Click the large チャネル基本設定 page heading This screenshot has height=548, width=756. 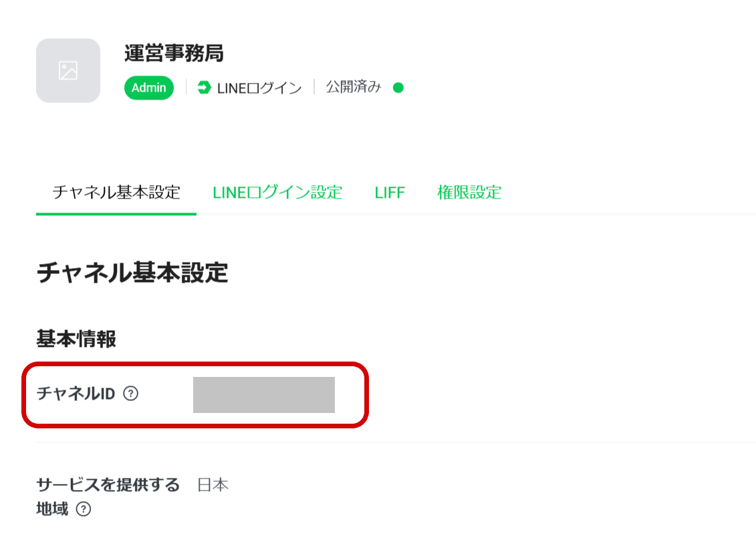point(132,273)
